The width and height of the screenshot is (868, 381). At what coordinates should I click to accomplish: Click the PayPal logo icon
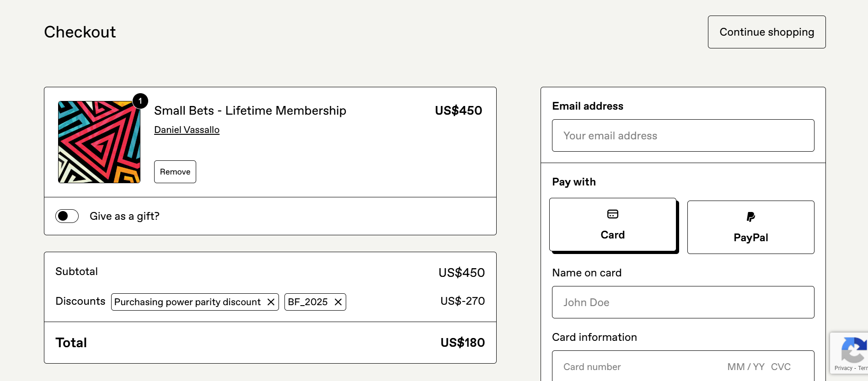tap(750, 217)
